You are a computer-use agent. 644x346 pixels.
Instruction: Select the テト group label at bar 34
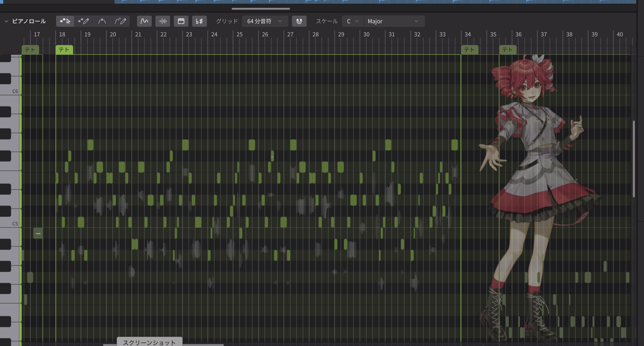click(469, 50)
